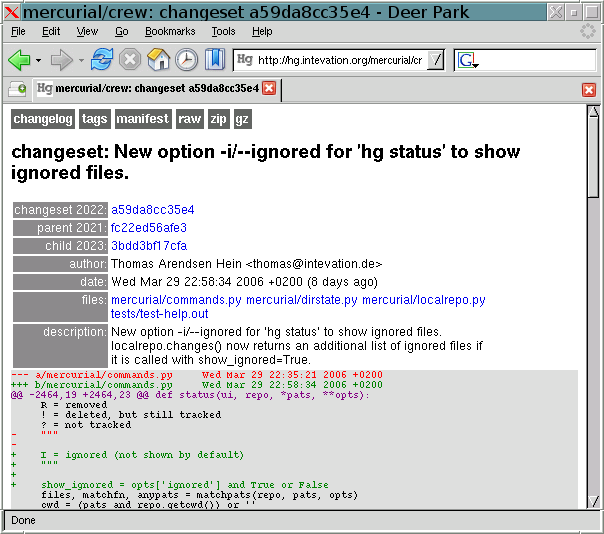This screenshot has height=534, width=604.
Task: Go to home page icon
Action: (x=158, y=60)
